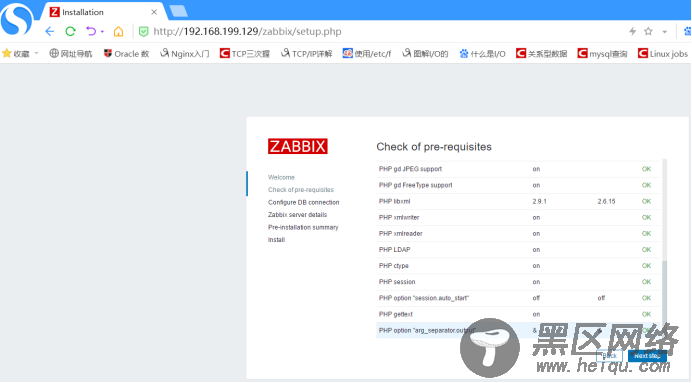Click the libxml current value 2.9.1
Viewport: 692px width, 383px height.
(539, 201)
